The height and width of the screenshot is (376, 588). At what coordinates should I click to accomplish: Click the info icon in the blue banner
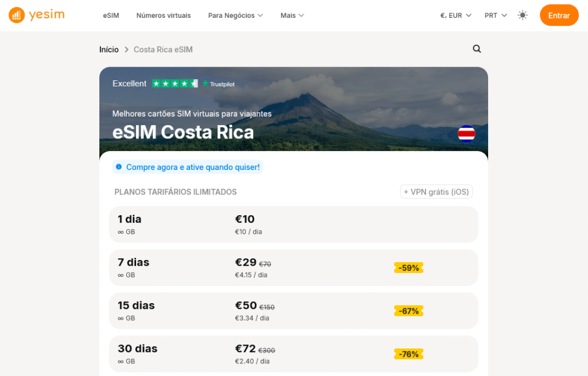[119, 167]
